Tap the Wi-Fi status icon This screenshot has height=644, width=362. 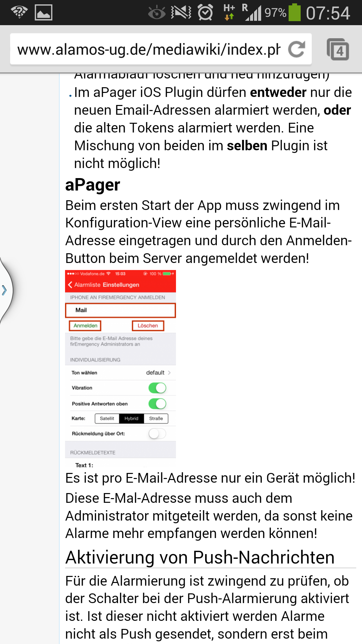(19, 12)
